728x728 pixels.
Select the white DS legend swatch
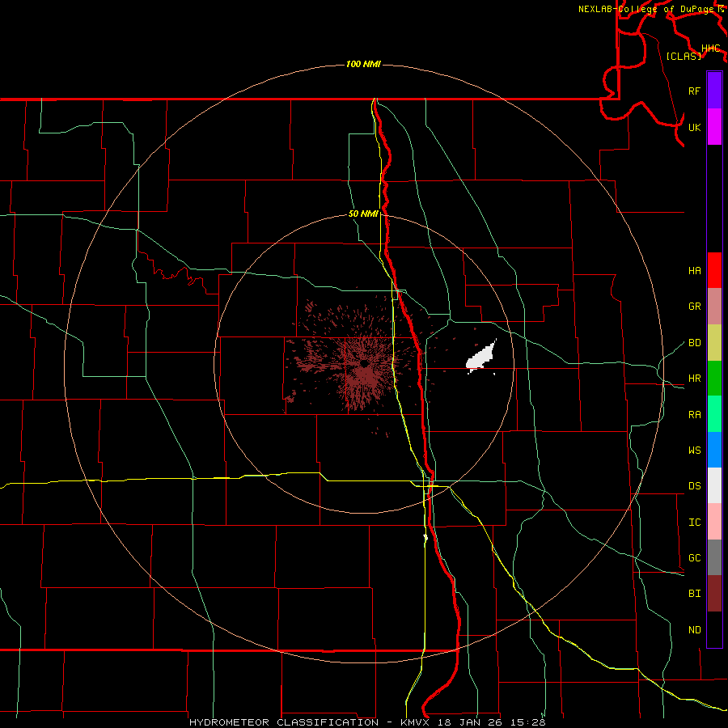click(714, 485)
